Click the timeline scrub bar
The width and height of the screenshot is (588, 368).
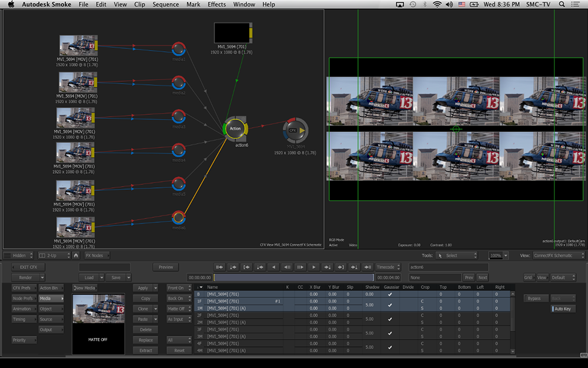point(293,277)
